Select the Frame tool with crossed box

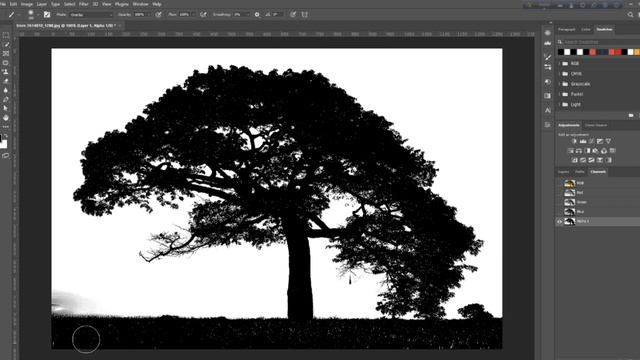[x=6, y=53]
